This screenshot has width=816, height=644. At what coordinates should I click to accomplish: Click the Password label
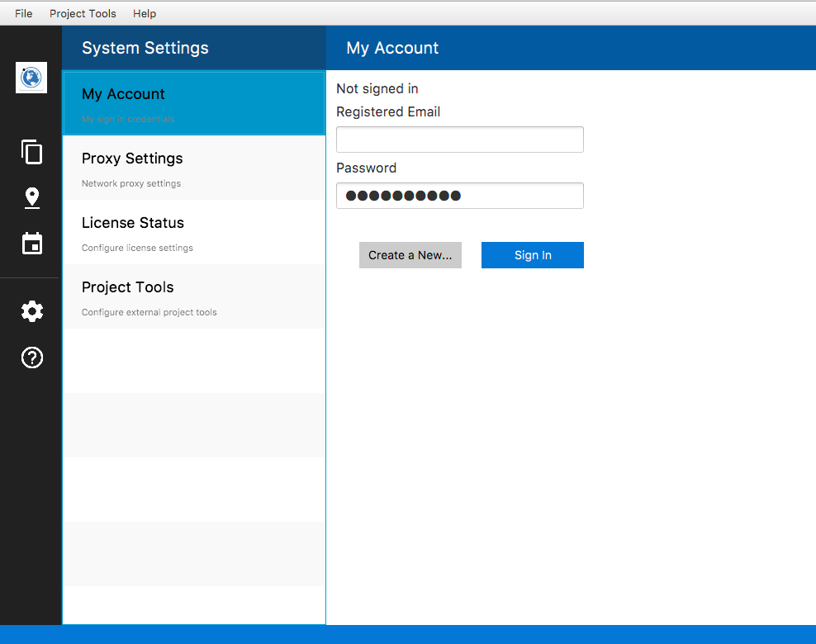pos(367,168)
